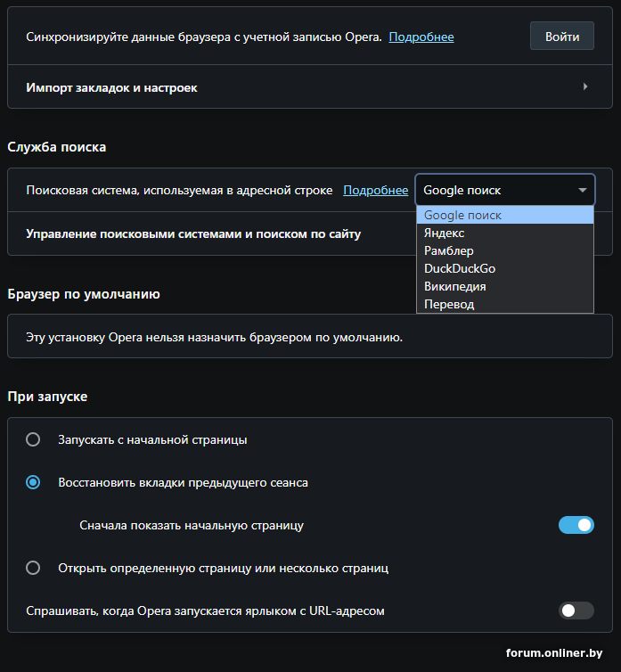
Task: Choose Перевод in the search engine list
Action: 449,304
